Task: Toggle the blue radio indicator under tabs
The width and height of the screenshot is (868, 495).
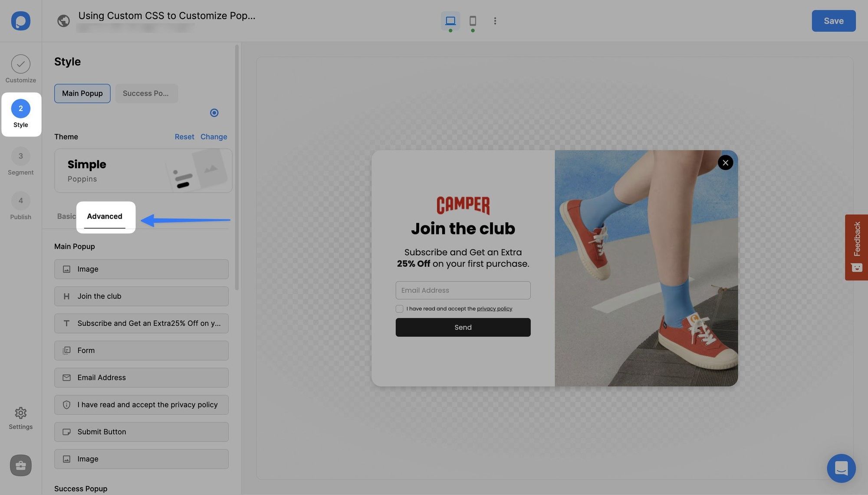Action: click(x=214, y=113)
